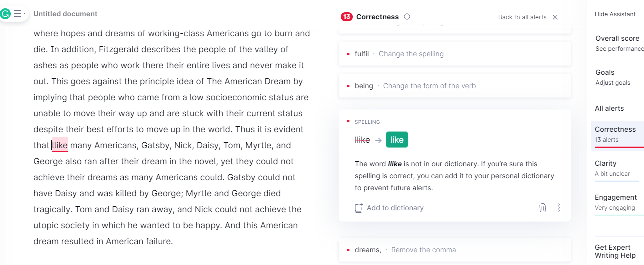Expand the hamburger menu beside the logo

pyautogui.click(x=18, y=14)
